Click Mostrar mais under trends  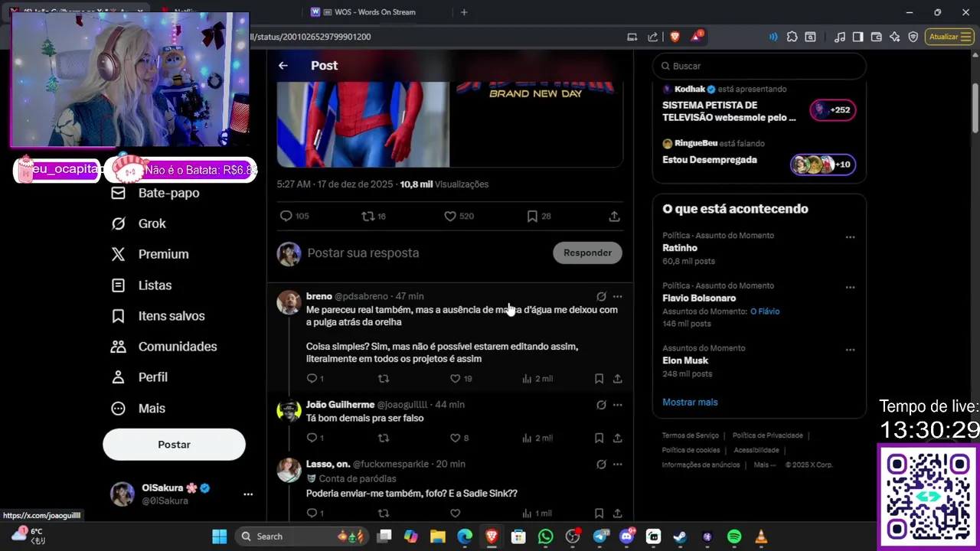690,402
